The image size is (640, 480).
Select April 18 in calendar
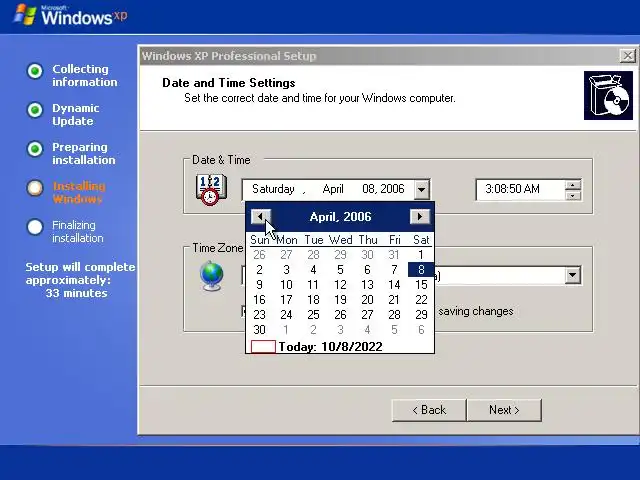tap(313, 300)
